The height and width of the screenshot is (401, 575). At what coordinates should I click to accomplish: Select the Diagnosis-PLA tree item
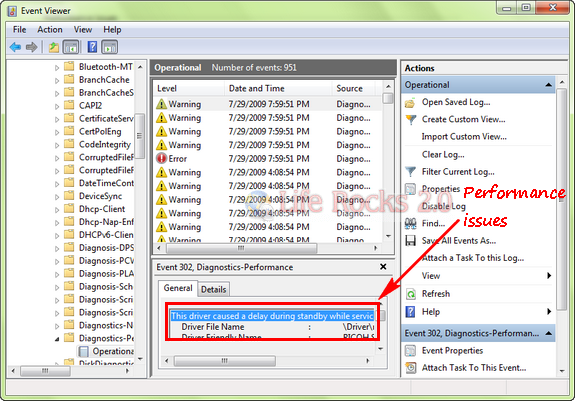pos(106,273)
